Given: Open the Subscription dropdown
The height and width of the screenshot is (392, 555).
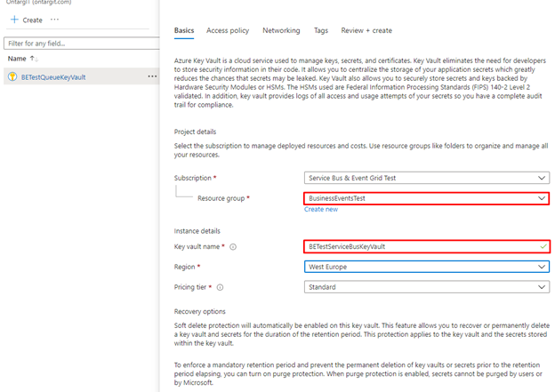Looking at the screenshot, I should 427,178.
